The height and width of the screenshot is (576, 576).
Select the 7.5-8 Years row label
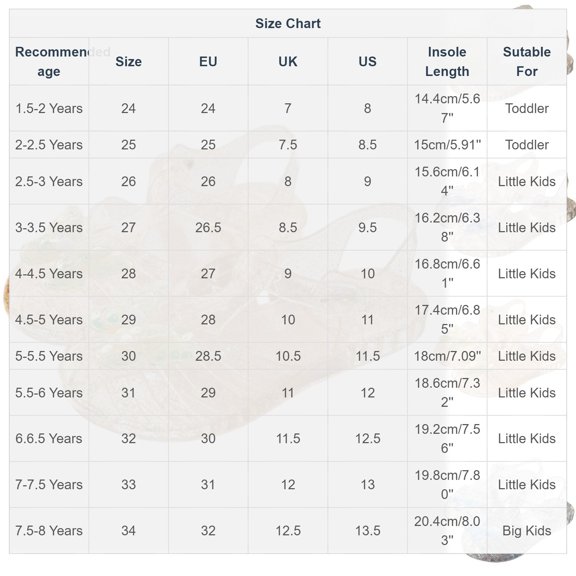[x=49, y=530]
